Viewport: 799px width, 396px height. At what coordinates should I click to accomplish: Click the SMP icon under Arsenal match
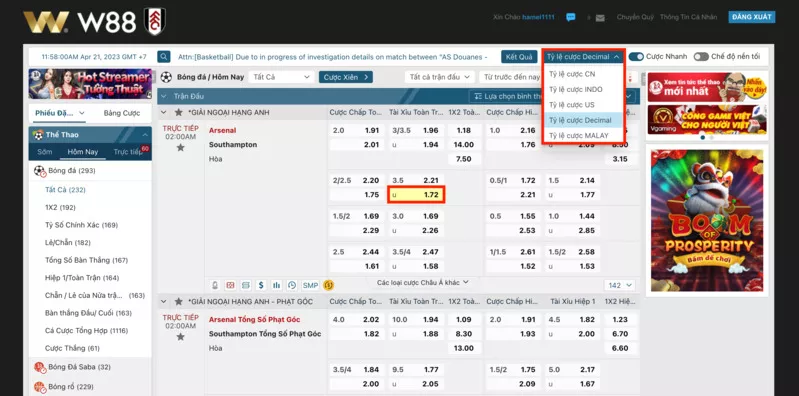[x=310, y=285]
